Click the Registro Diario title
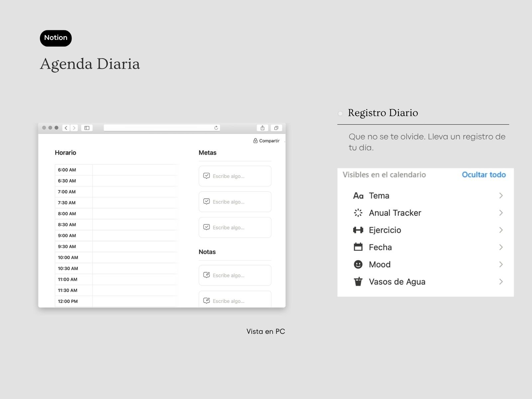The image size is (532, 399). (383, 113)
